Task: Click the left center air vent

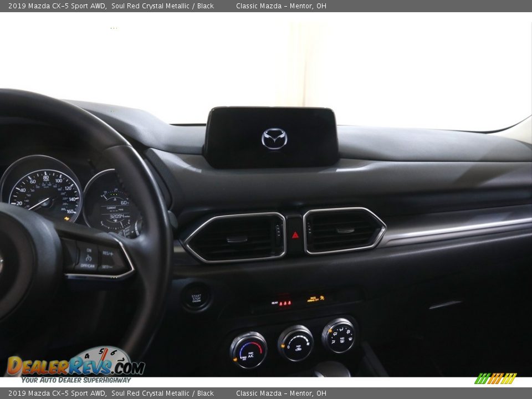Action: click(x=236, y=237)
